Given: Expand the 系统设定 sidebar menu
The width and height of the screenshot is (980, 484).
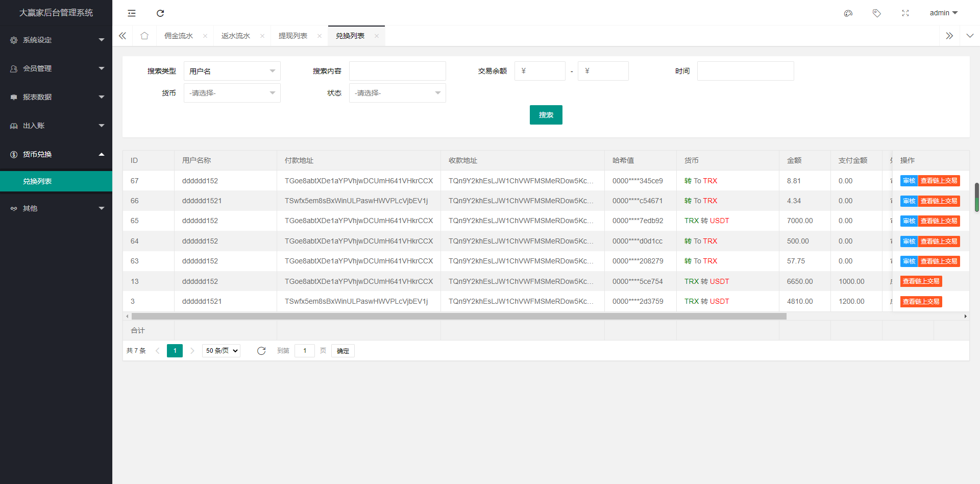Looking at the screenshot, I should 56,40.
